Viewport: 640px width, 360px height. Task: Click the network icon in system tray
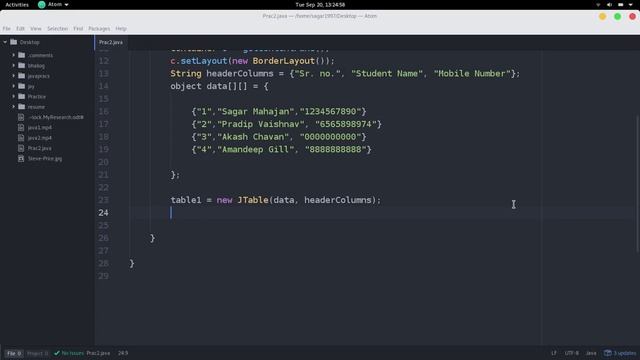[x=598, y=5]
